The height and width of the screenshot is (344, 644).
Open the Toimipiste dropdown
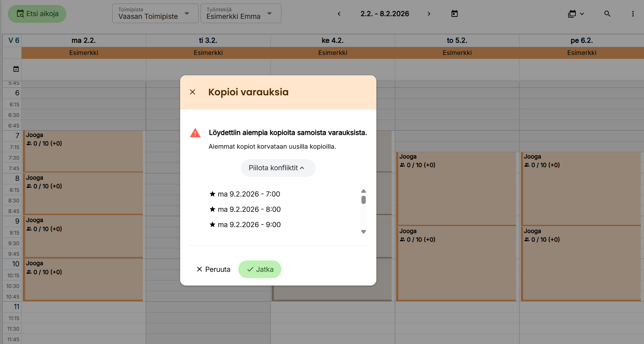(155, 14)
